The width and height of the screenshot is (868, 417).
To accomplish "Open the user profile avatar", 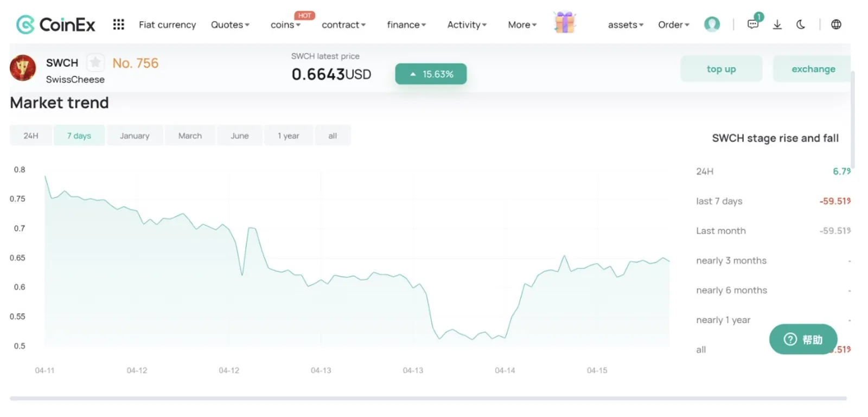I will pos(712,24).
